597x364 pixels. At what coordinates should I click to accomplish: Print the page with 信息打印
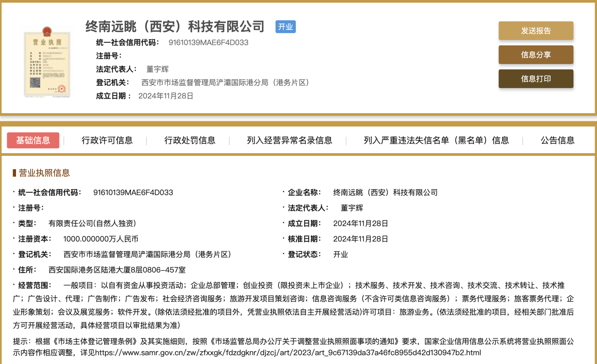pyautogui.click(x=536, y=79)
